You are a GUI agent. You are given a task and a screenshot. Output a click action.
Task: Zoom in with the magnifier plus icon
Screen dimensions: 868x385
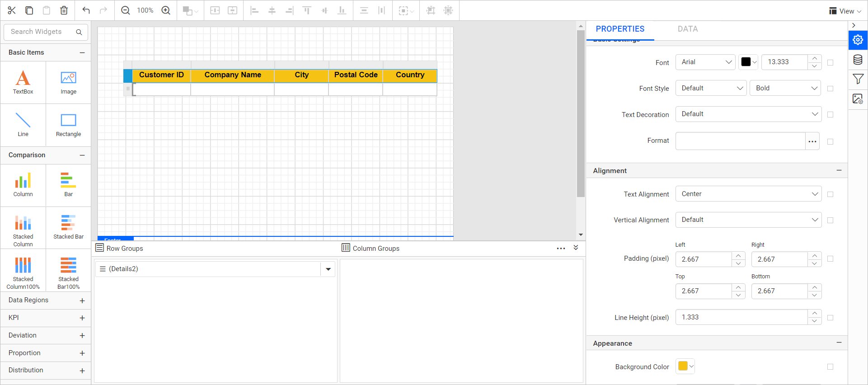pos(166,10)
